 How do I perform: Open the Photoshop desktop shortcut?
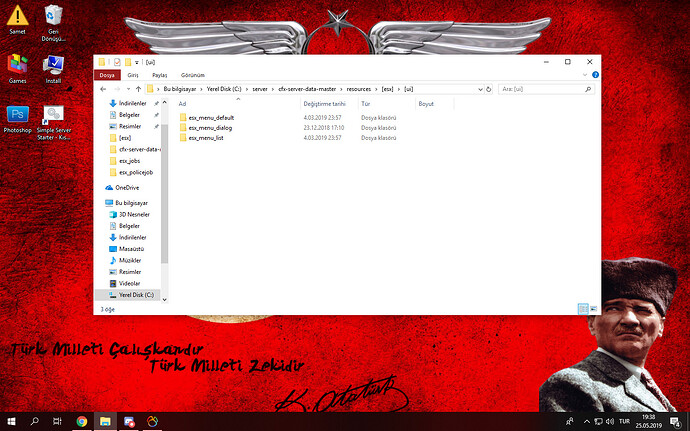pyautogui.click(x=17, y=117)
